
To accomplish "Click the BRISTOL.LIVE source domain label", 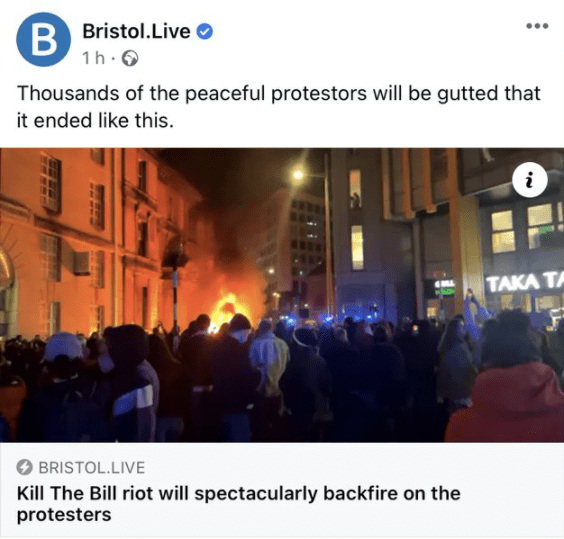I will click(92, 467).
